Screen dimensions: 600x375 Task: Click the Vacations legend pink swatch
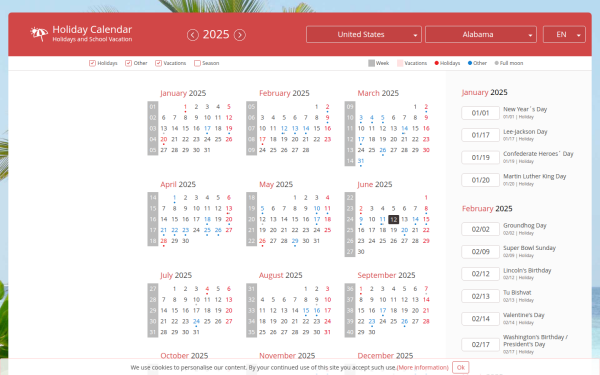(400, 63)
